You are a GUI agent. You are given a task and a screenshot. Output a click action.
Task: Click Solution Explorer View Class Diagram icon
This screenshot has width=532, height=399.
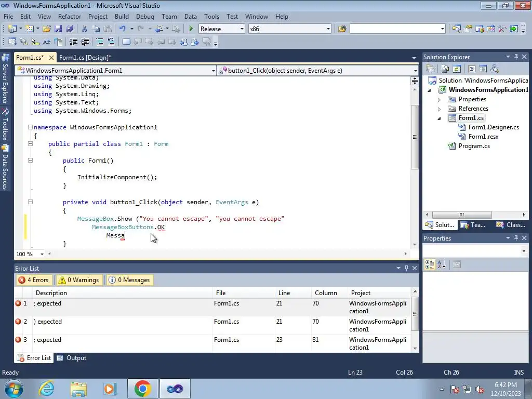(495, 69)
